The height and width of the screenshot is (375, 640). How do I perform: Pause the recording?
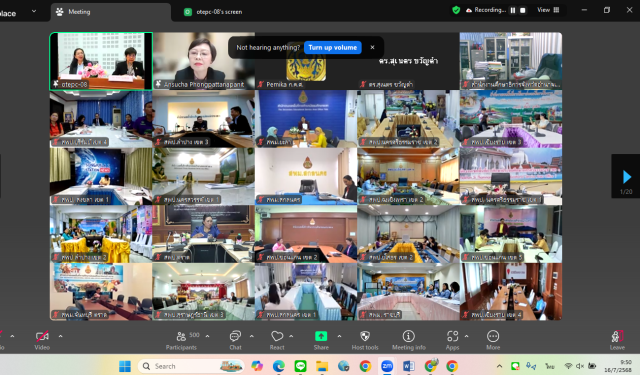[x=513, y=10]
